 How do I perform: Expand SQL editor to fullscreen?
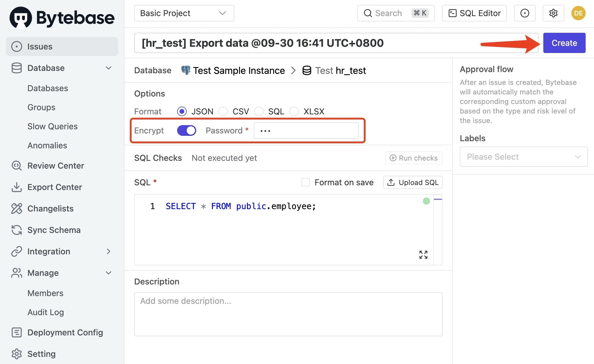(x=423, y=254)
